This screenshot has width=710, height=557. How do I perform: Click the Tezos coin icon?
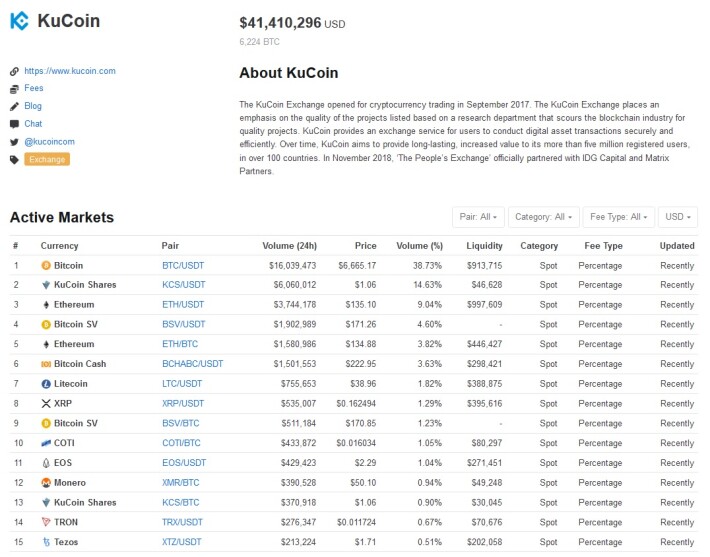pyautogui.click(x=46, y=542)
